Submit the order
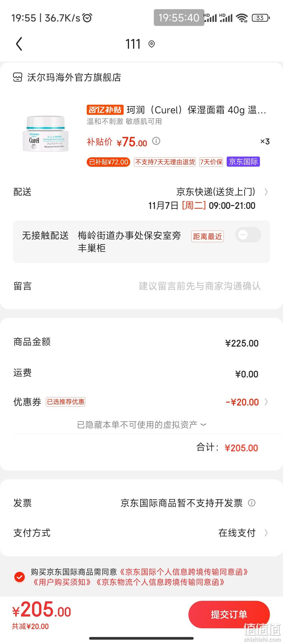The image size is (283, 644). pyautogui.click(x=229, y=614)
